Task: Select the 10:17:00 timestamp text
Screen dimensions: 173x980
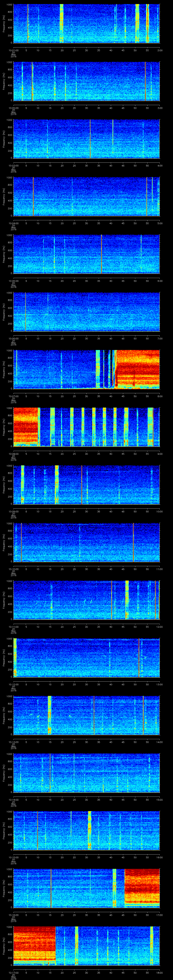Action: (x=13, y=972)
